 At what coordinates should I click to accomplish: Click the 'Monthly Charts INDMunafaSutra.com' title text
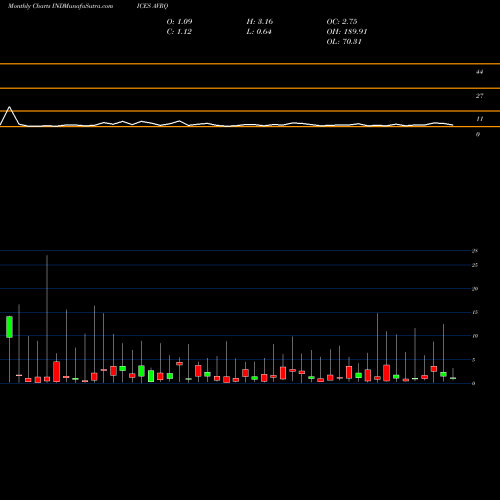point(60,6)
